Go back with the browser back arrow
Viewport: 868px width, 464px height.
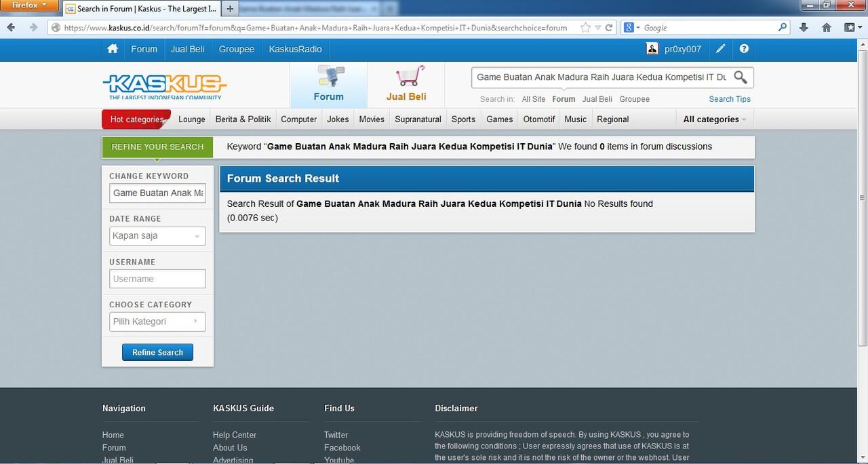pos(12,28)
